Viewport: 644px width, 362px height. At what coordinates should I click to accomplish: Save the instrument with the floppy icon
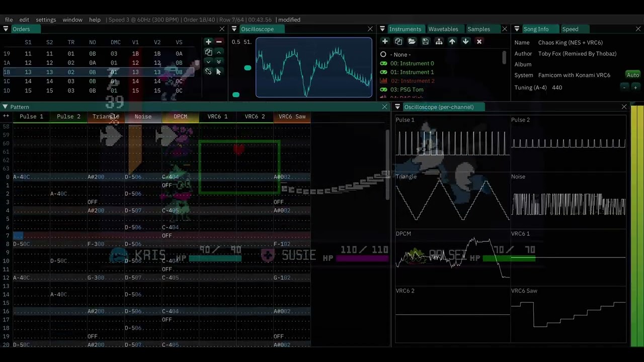coord(425,42)
